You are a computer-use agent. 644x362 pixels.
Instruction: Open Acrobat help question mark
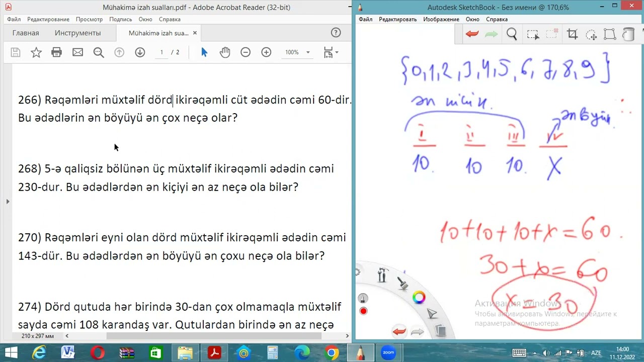pyautogui.click(x=336, y=33)
